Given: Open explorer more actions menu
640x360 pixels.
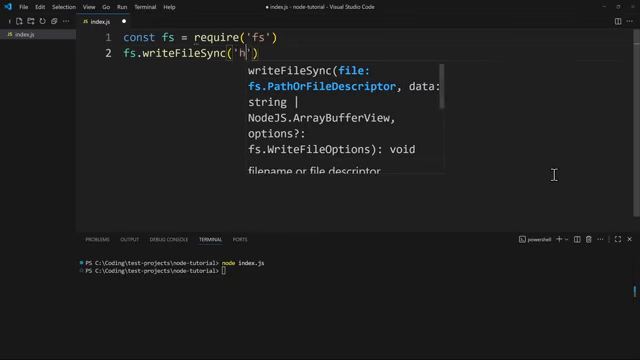Looking at the screenshot, I should (x=66, y=21).
